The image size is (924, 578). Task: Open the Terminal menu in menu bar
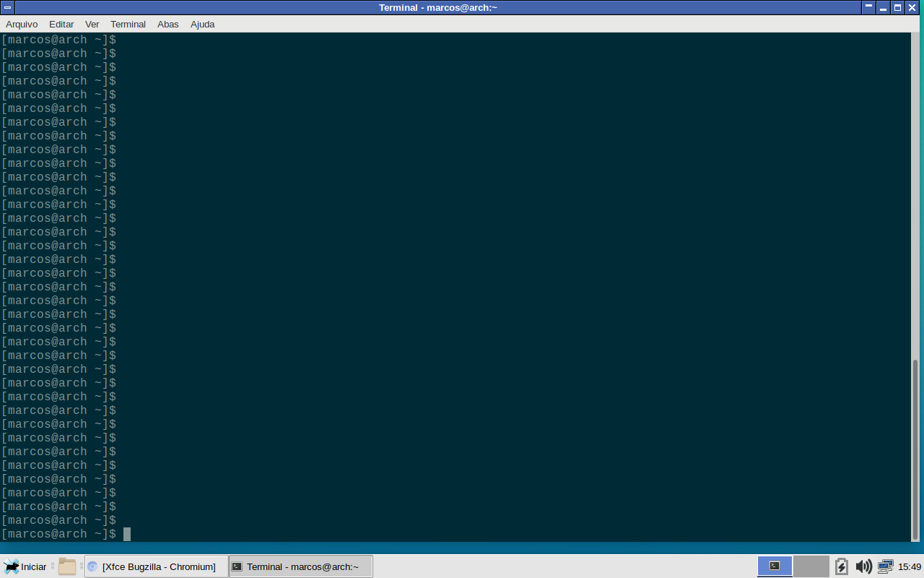coord(128,24)
